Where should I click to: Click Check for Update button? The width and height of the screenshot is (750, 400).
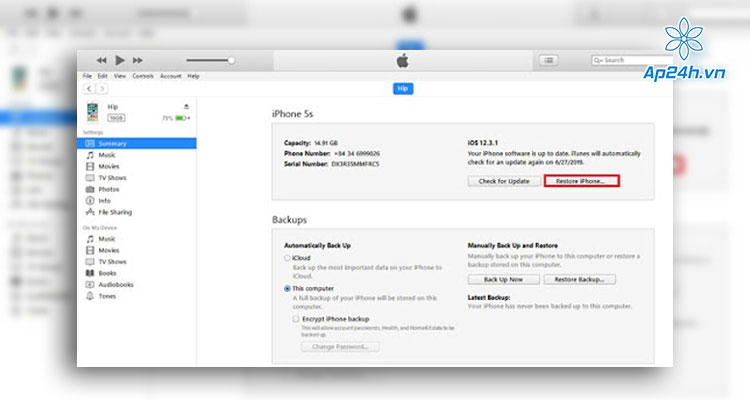coord(504,181)
